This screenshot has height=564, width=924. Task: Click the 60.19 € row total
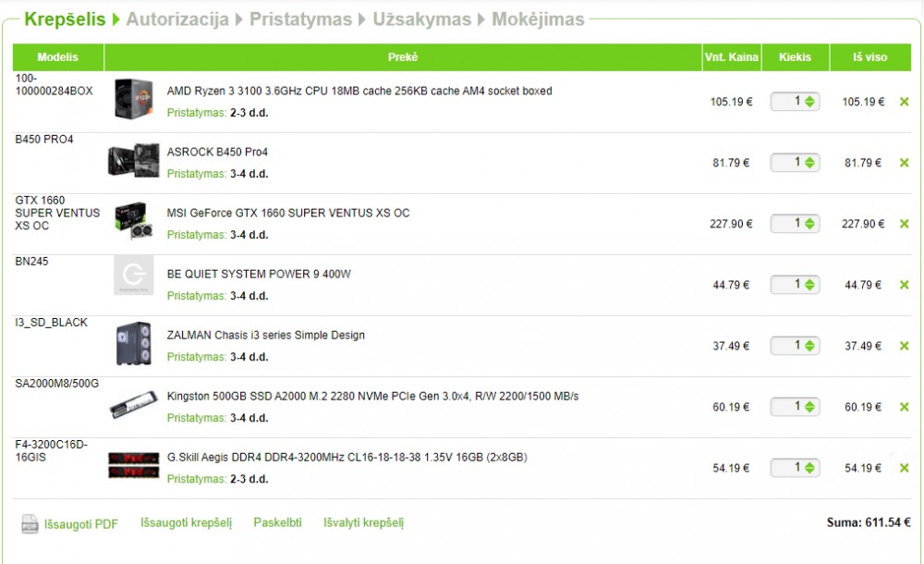(863, 407)
